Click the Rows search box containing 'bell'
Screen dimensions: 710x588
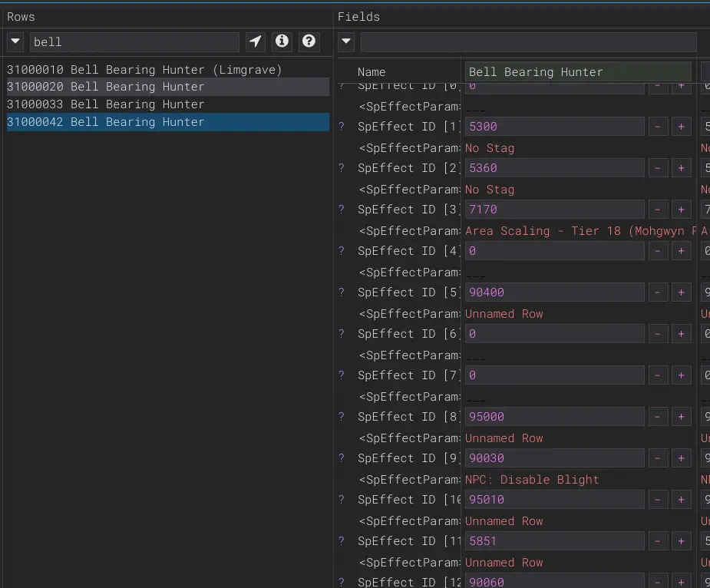click(134, 42)
